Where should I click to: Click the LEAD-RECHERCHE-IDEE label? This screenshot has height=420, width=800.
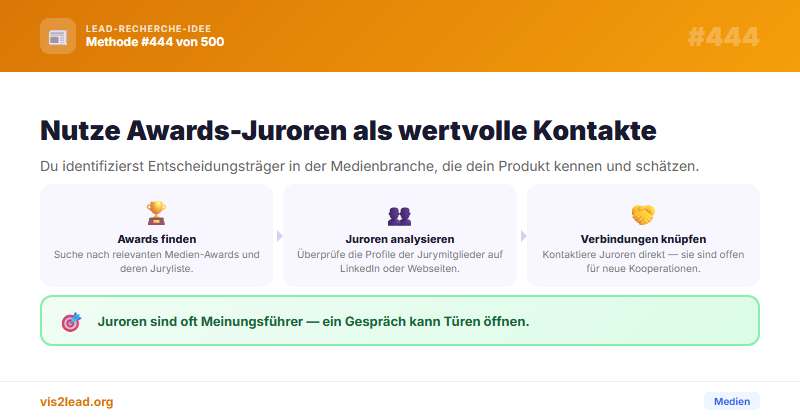pyautogui.click(x=148, y=29)
